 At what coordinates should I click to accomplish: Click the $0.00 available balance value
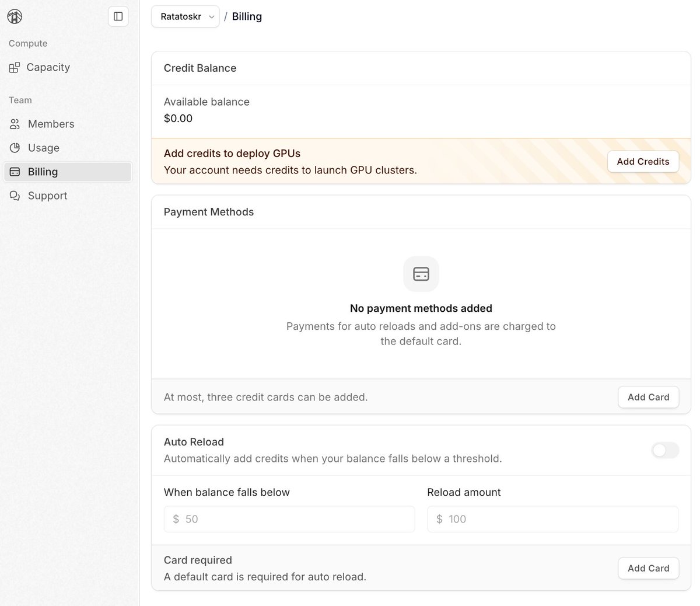(178, 119)
